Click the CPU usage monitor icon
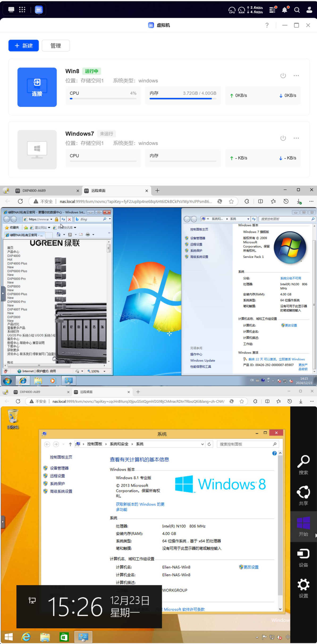This screenshot has height=644, width=317. pos(232,10)
